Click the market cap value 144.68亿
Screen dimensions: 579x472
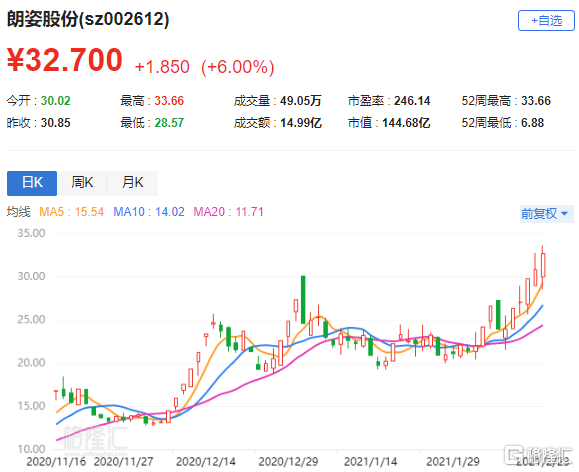406,123
